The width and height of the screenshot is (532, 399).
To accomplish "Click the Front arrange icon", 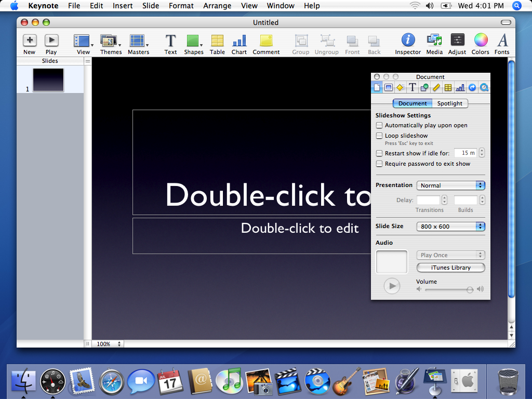I will pos(352,44).
